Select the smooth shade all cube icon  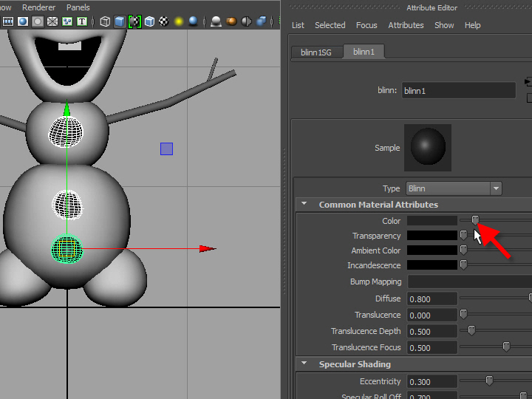pyautogui.click(x=120, y=22)
